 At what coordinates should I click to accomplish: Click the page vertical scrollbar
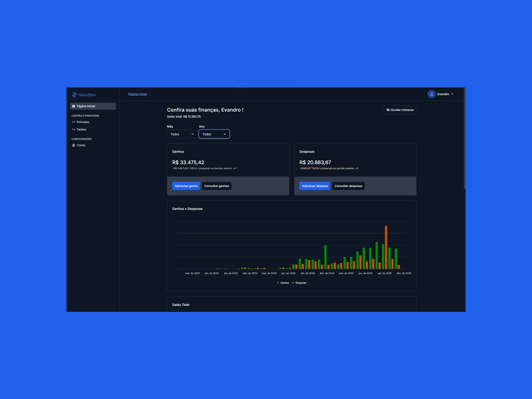coord(464,140)
